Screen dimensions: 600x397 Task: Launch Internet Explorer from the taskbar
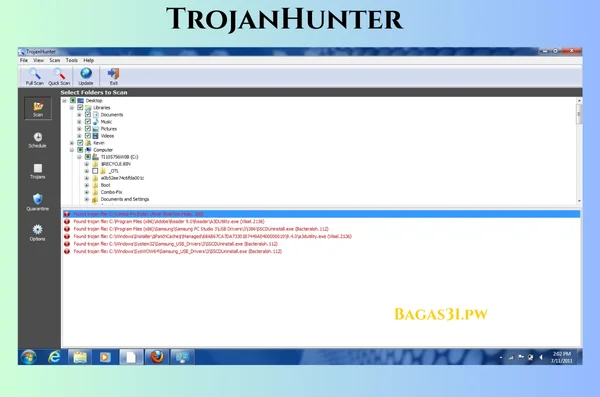pos(54,357)
